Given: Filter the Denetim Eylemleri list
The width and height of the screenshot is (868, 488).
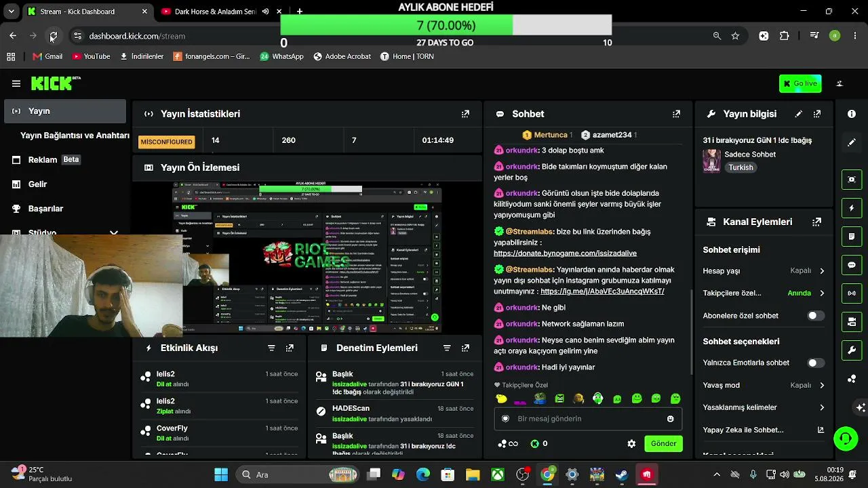Looking at the screenshot, I should point(447,348).
